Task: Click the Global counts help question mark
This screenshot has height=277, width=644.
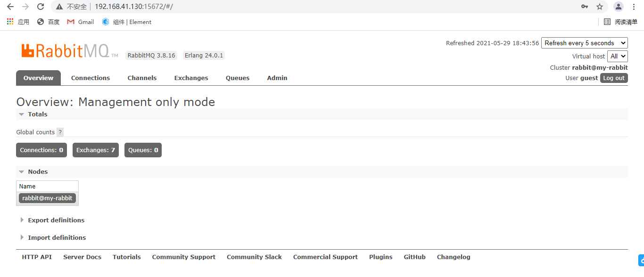Action: [60, 132]
